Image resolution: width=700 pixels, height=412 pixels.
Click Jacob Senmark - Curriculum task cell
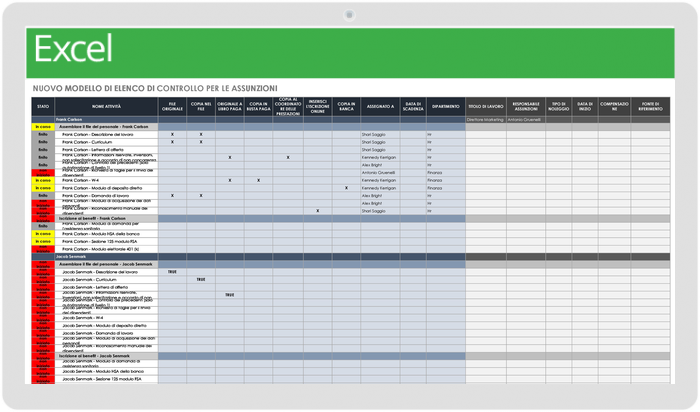point(106,279)
